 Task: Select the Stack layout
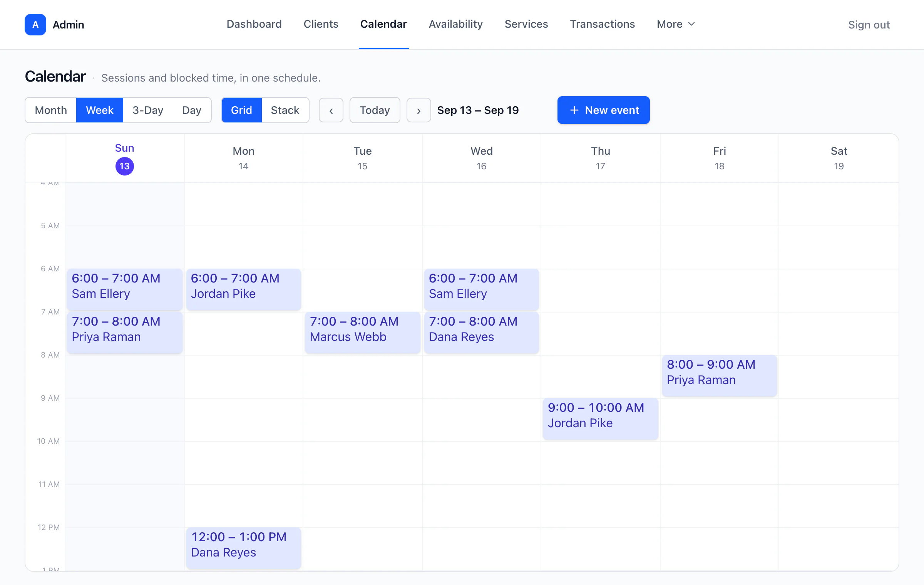[285, 110]
